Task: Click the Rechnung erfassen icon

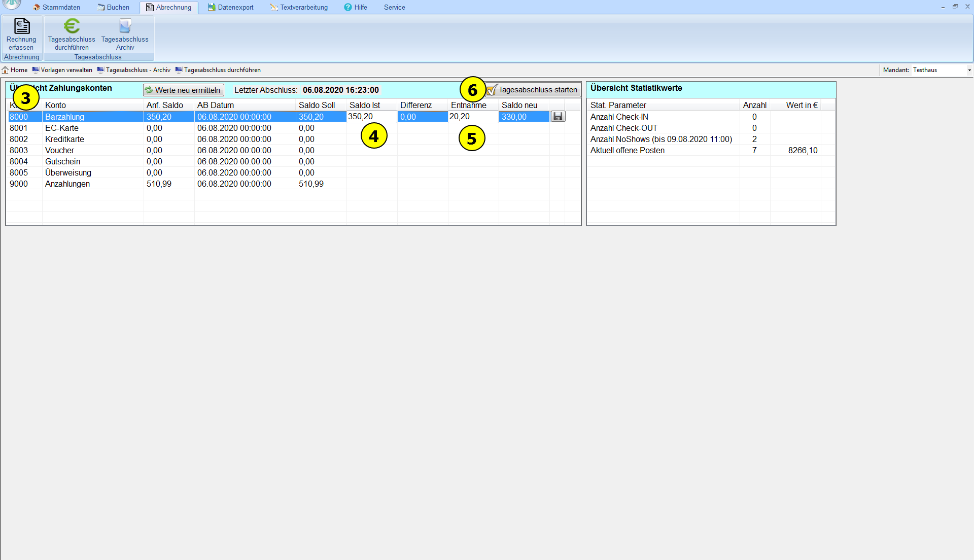Action: 21,27
